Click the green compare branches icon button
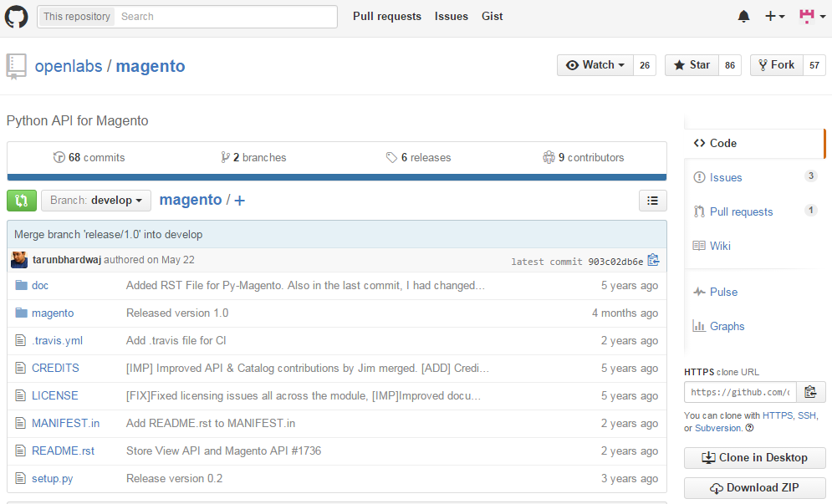This screenshot has width=832, height=504. [22, 201]
